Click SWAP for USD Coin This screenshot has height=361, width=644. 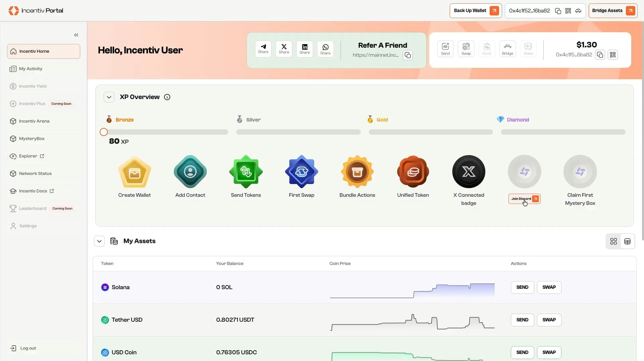[x=549, y=353]
